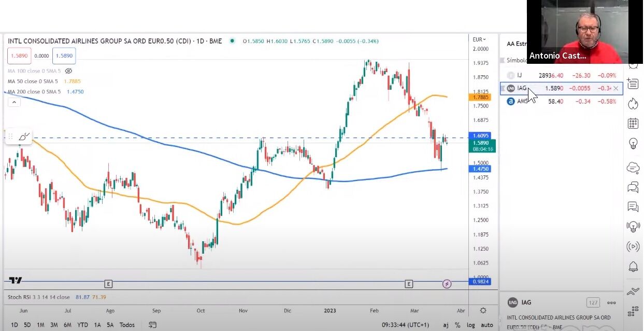Open the order panel stacked waves icon
Image resolution: width=644 pixels, height=331 pixels.
tap(633, 292)
